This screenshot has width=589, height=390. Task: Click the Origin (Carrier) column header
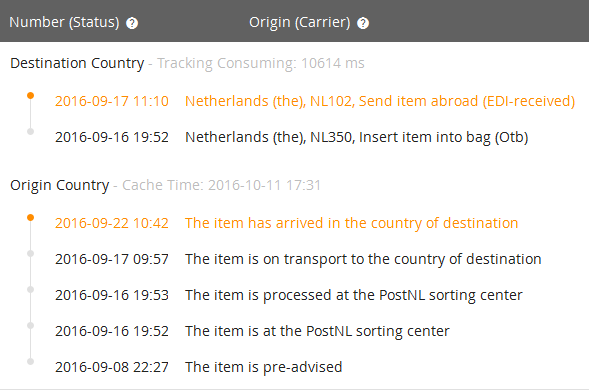pyautogui.click(x=299, y=22)
